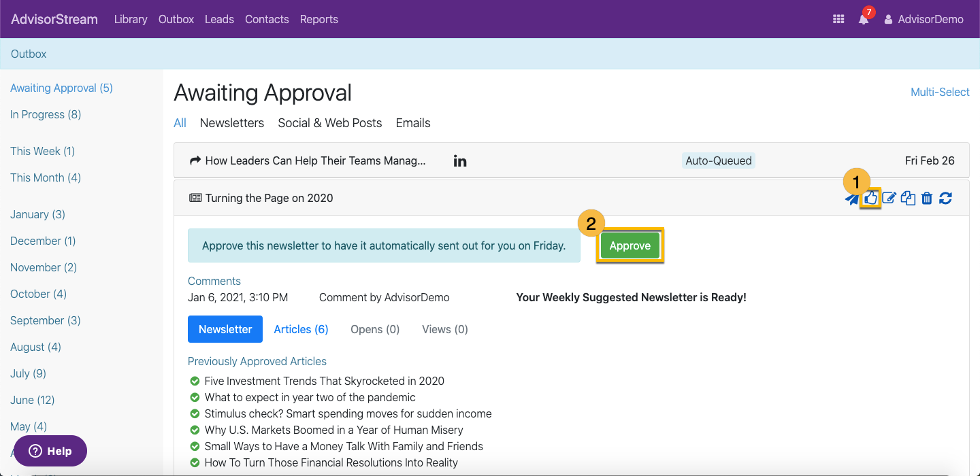This screenshot has width=980, height=476.
Task: Click the Multi-Select link
Action: tap(940, 92)
